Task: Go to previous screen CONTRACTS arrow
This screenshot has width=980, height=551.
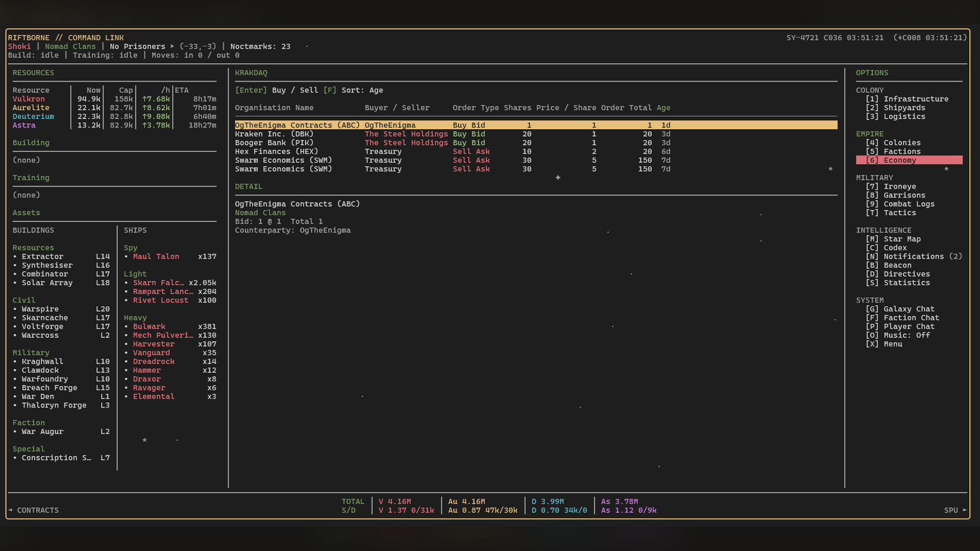Action: [33, 510]
